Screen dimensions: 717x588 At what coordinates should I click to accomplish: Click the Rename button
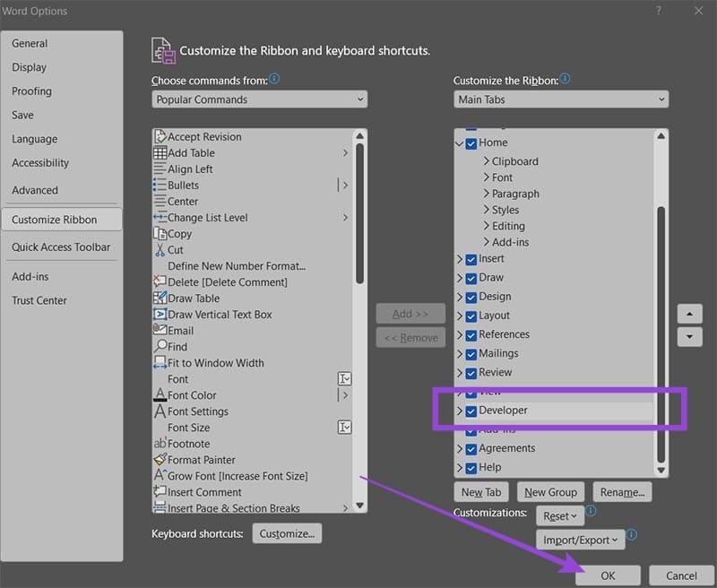point(622,492)
